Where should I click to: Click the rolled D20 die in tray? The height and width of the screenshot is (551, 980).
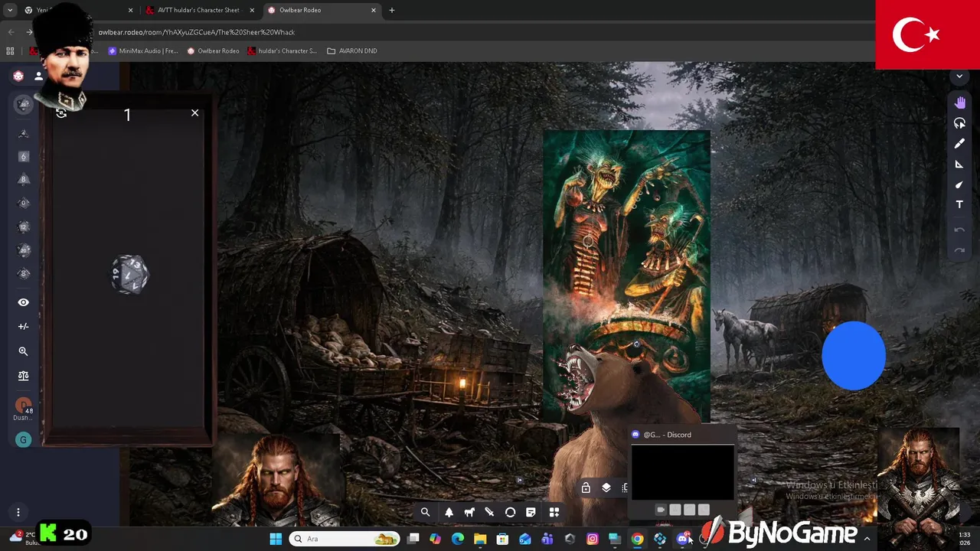(129, 274)
